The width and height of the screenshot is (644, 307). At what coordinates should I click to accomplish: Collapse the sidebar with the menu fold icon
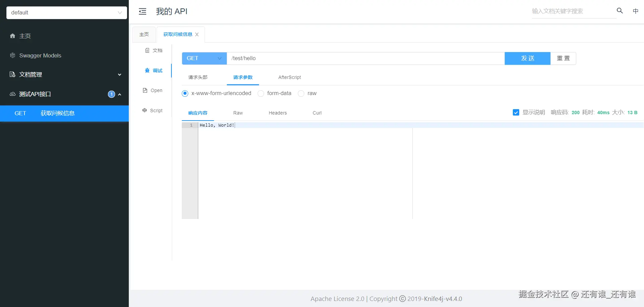(x=143, y=11)
